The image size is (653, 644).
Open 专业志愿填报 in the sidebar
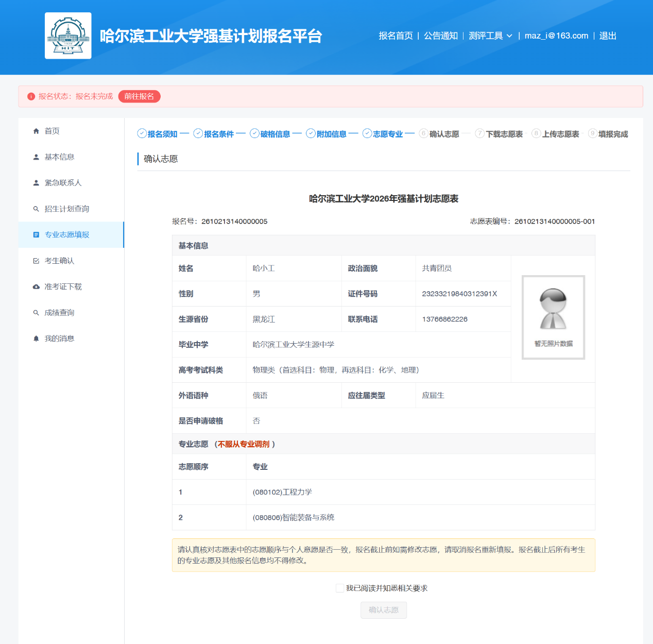67,235
